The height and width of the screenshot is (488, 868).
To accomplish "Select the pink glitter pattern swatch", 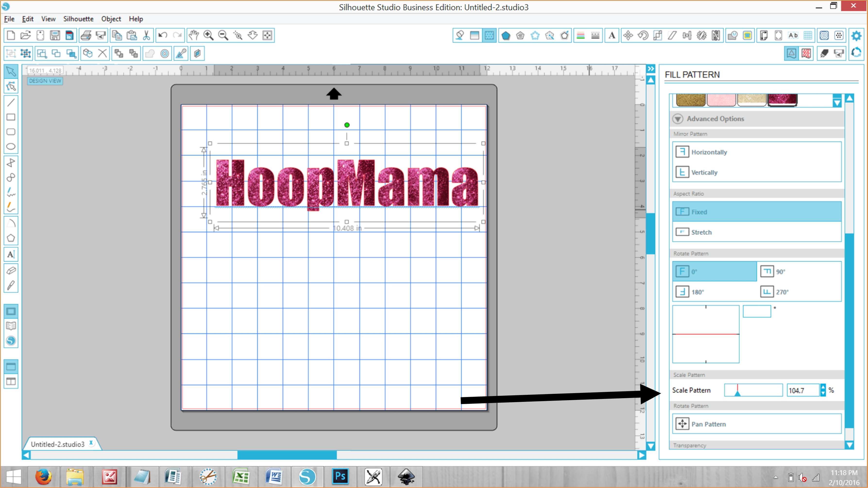I will 721,100.
